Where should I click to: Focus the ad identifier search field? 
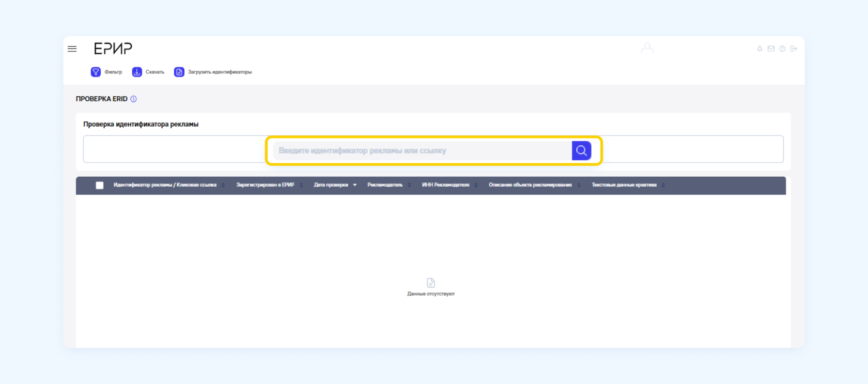pyautogui.click(x=422, y=150)
